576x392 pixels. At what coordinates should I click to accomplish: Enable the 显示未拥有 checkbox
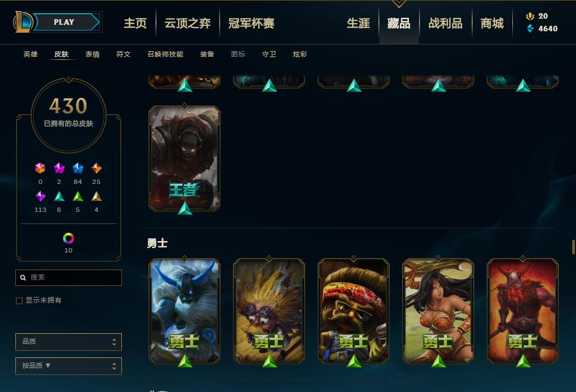click(19, 301)
